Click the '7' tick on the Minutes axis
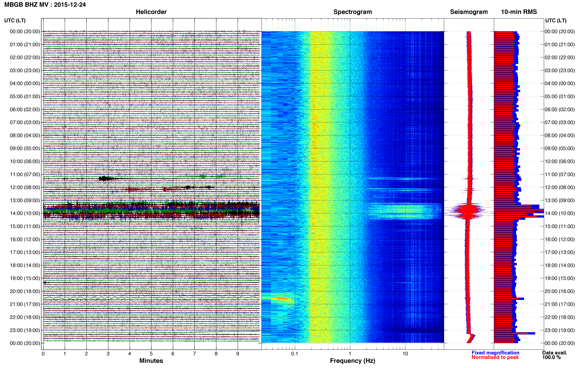The image size is (588, 368). 195,354
